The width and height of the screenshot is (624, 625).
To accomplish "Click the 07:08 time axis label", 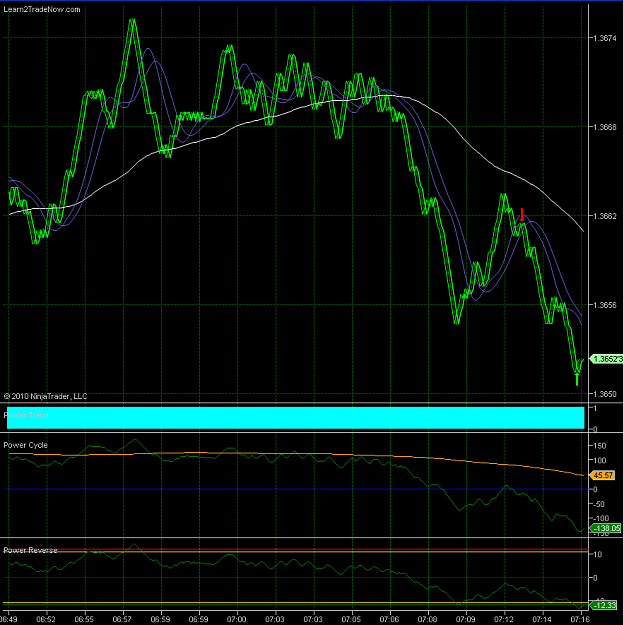I will [x=427, y=619].
